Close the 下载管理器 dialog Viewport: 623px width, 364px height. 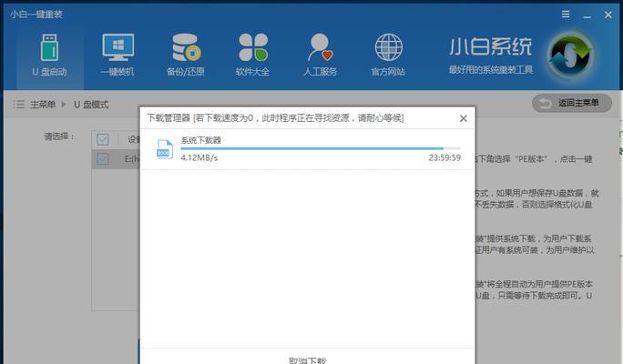click(463, 118)
